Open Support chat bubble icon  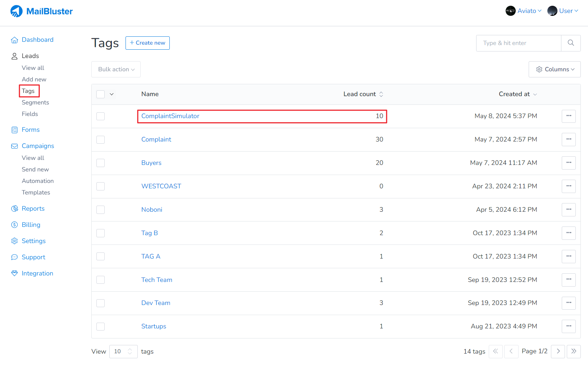coord(14,257)
